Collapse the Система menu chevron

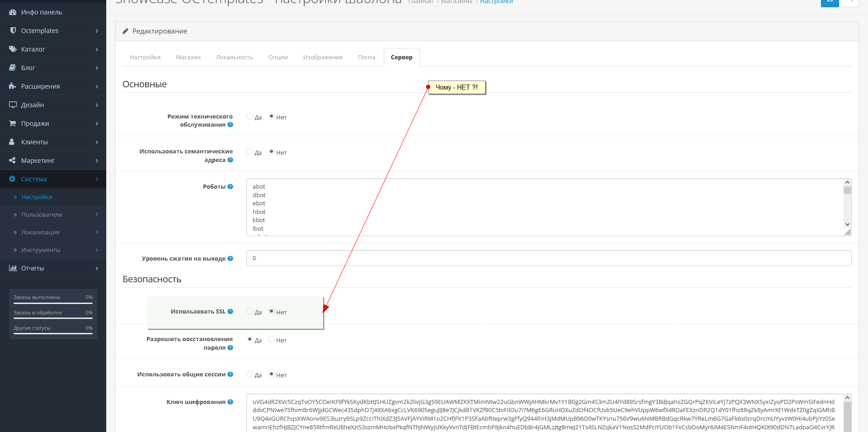tap(97, 179)
